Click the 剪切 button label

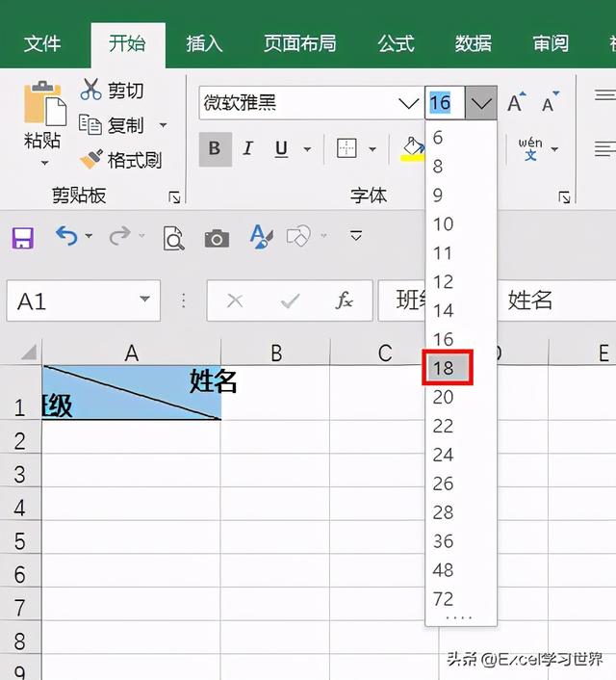tap(125, 91)
